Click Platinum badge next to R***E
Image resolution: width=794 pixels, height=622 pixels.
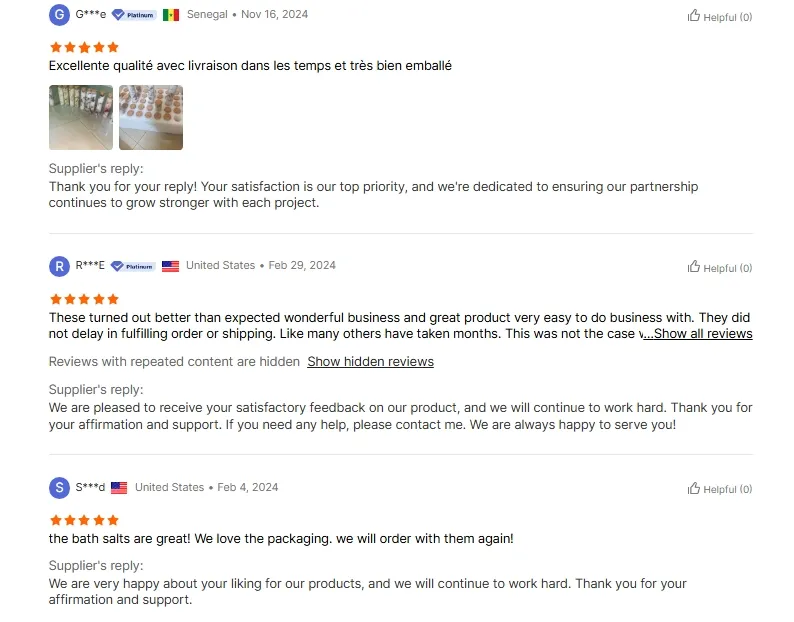pyautogui.click(x=133, y=266)
